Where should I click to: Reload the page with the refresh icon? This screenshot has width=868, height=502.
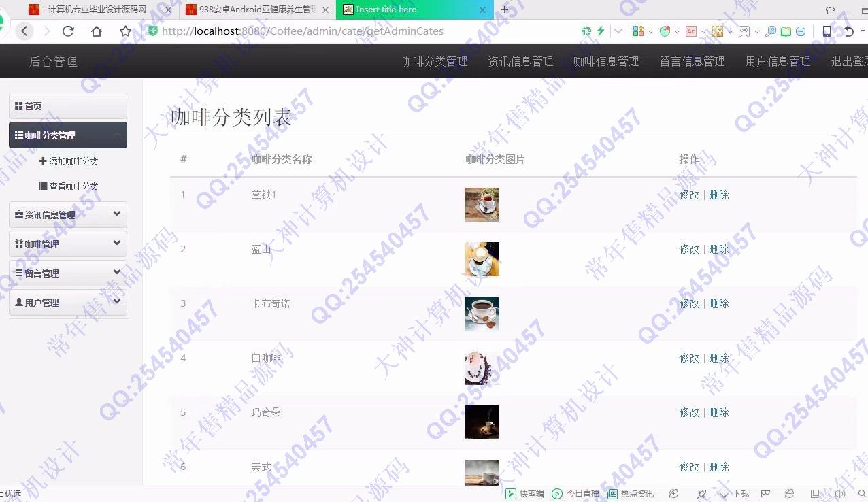[68, 31]
